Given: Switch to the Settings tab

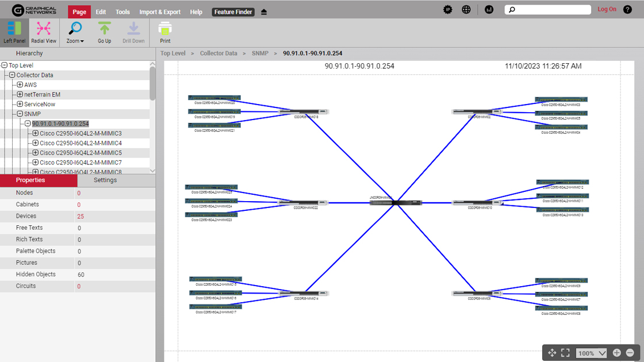Looking at the screenshot, I should pos(105,180).
